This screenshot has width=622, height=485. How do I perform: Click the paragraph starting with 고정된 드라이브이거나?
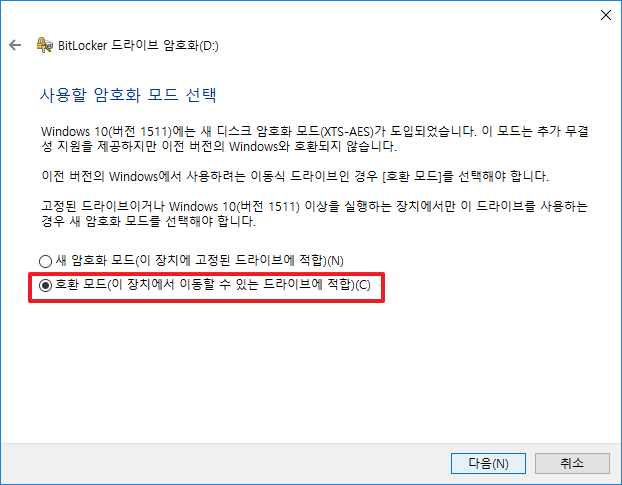[315, 214]
